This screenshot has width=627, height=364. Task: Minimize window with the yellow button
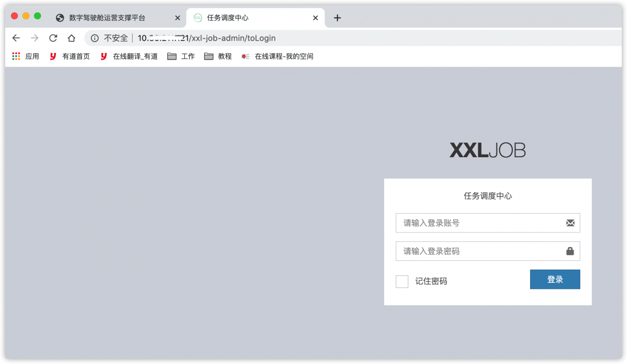(26, 16)
